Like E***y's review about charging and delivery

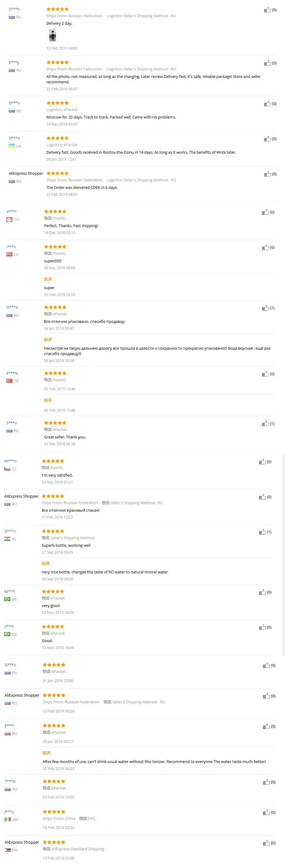(267, 63)
